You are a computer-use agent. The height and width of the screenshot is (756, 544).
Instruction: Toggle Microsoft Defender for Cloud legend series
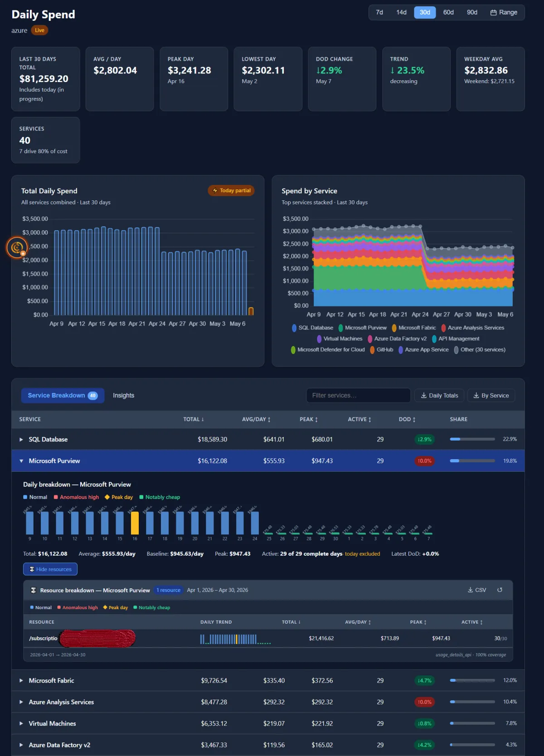point(328,349)
